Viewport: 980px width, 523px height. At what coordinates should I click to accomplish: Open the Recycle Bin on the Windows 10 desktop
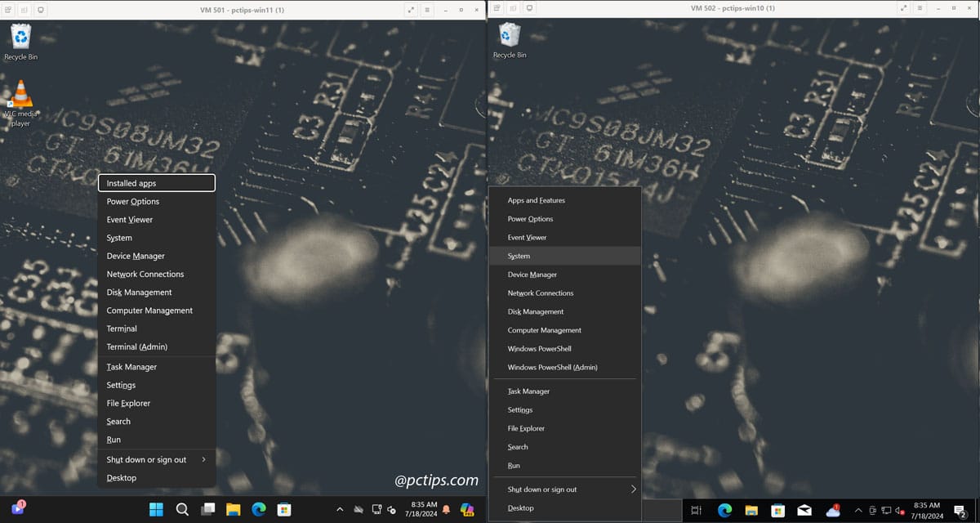coord(510,37)
